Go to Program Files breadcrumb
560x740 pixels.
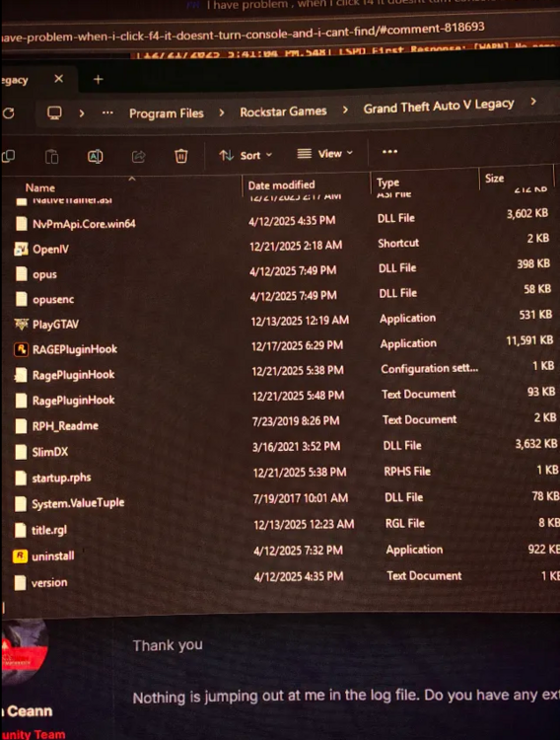point(166,113)
